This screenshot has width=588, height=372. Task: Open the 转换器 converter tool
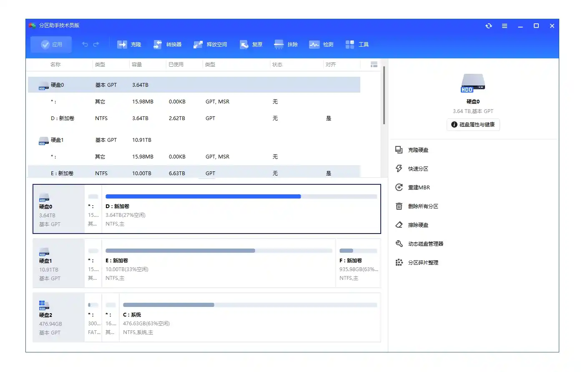click(x=168, y=45)
